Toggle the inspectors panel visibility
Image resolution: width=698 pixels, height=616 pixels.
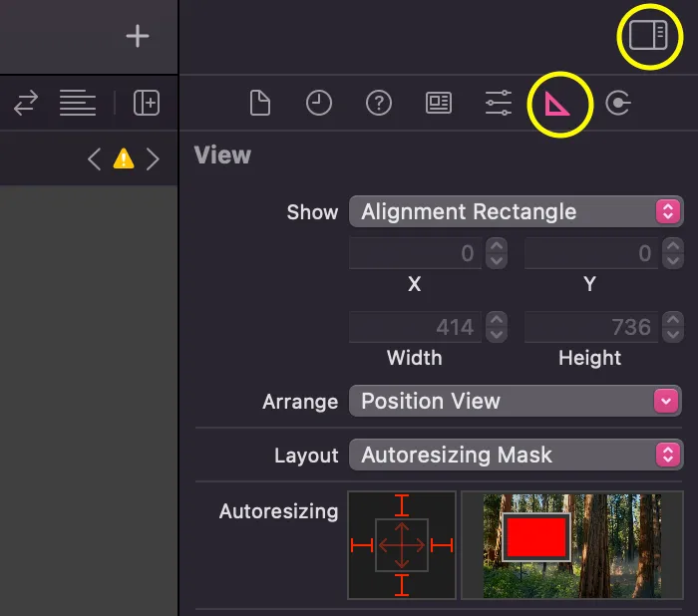648,35
